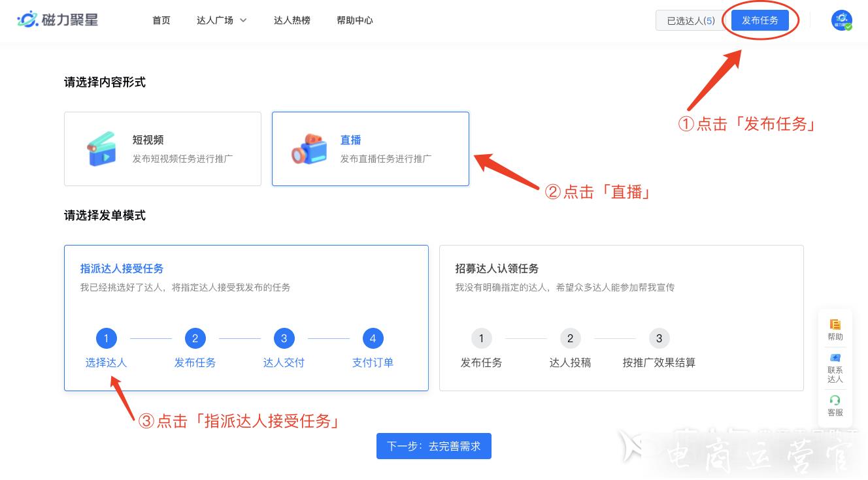
Task: Open 达人热榜 navigation item
Action: 292,20
